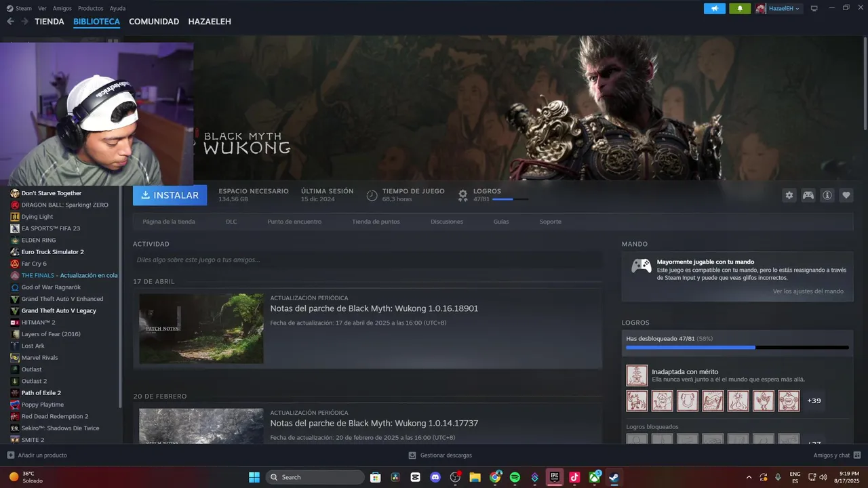Open the Windows Start menu

(254, 477)
